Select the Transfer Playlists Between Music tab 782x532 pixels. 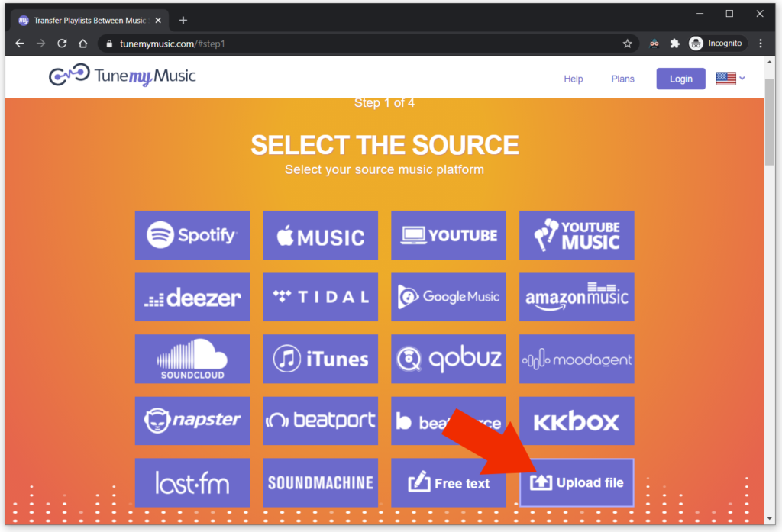pos(90,21)
